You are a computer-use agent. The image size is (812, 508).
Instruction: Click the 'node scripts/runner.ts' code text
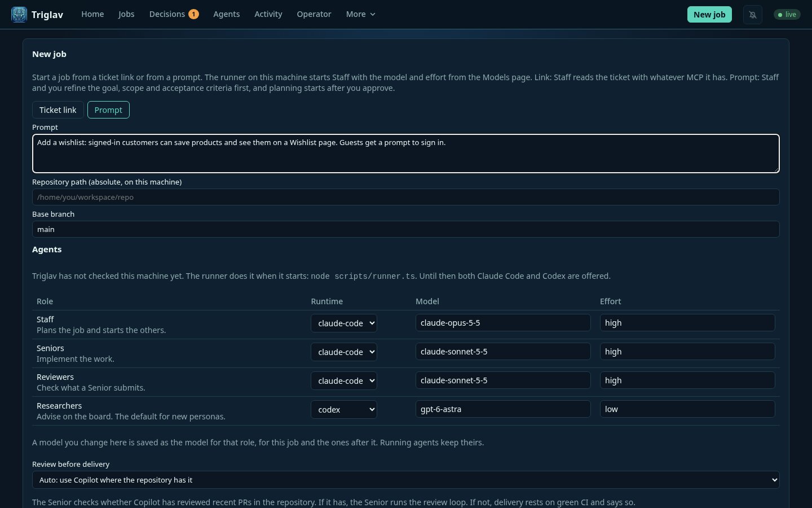coord(363,276)
